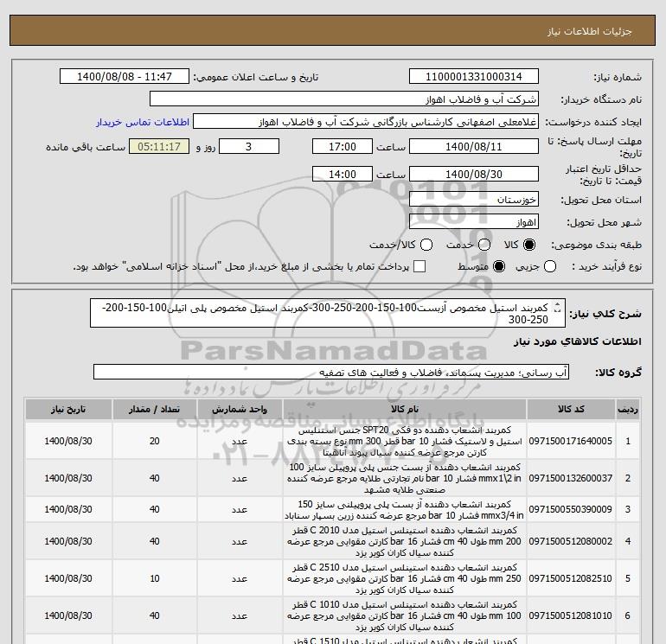The width and height of the screenshot is (666, 644).
Task: Click the row 4 product name model C 2010
Action: [x=405, y=541]
